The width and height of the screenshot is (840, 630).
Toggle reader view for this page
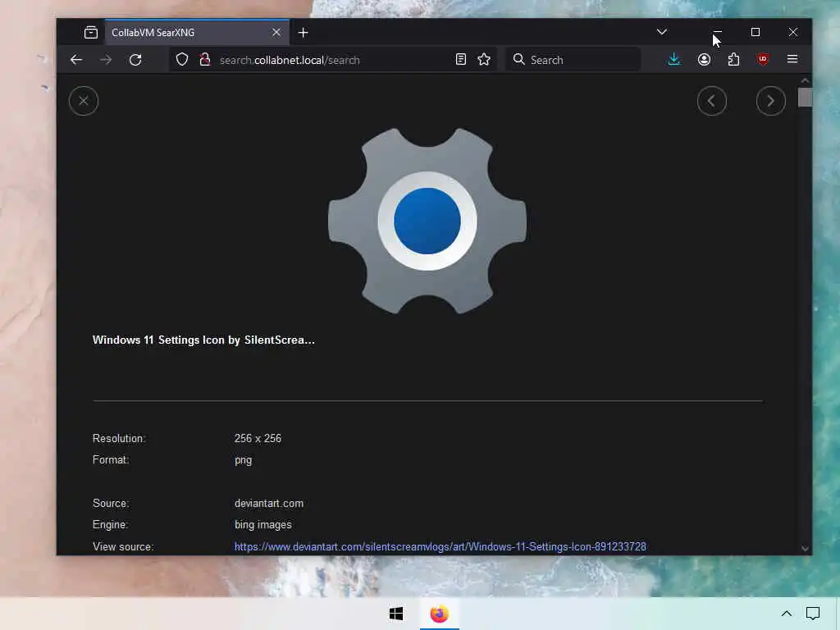coord(461,59)
